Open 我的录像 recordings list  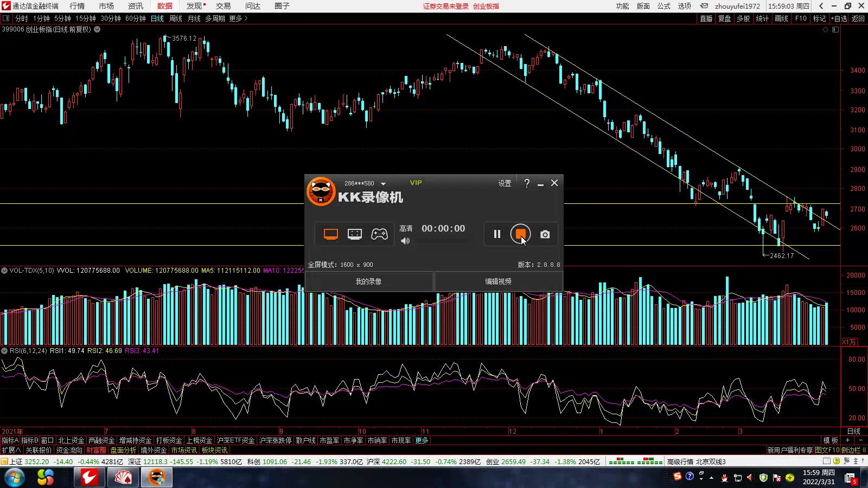(x=369, y=281)
